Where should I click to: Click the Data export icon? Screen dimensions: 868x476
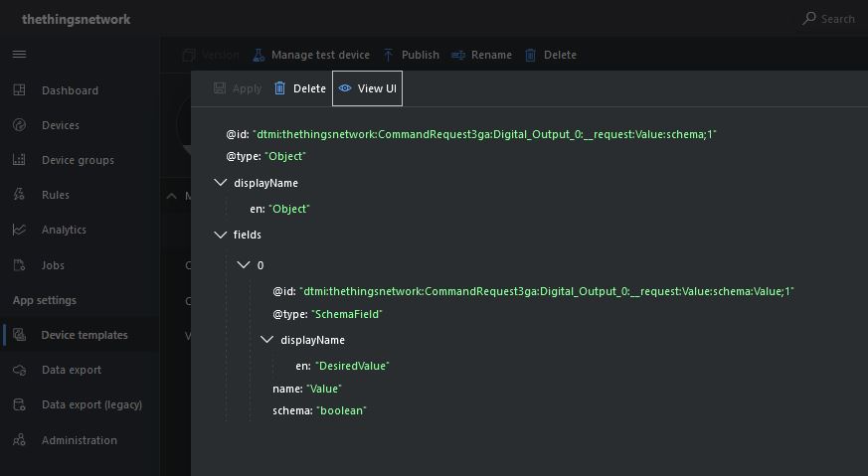(x=19, y=370)
